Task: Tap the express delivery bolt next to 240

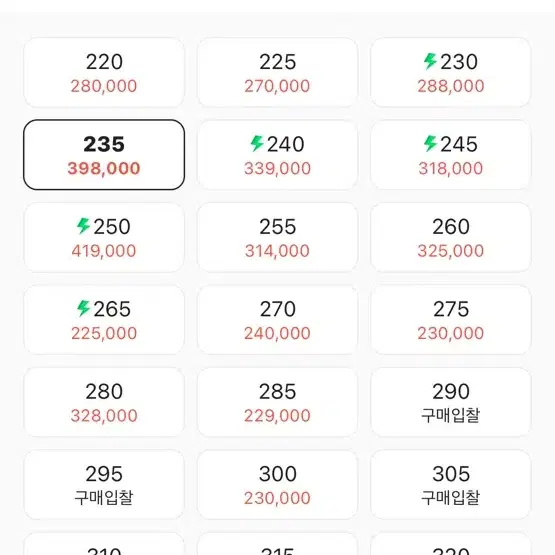Action: point(257,144)
